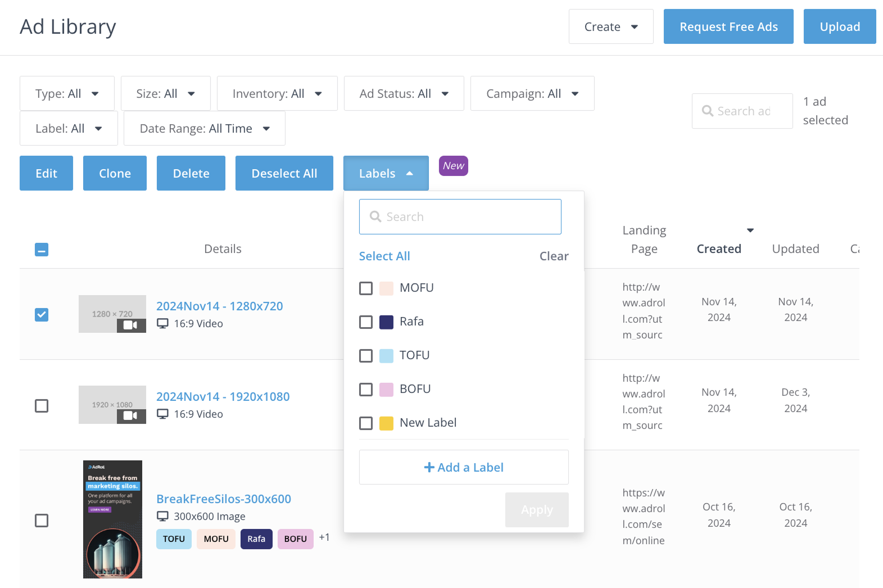Click the video camera icon on 1280x720 thumbnail
The image size is (883, 588).
[x=130, y=325]
